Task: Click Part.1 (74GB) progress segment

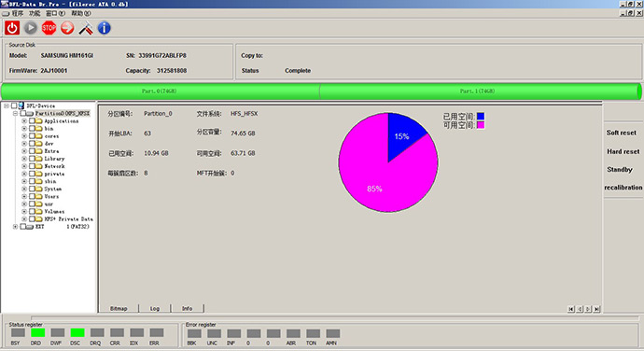Action: [x=480, y=91]
